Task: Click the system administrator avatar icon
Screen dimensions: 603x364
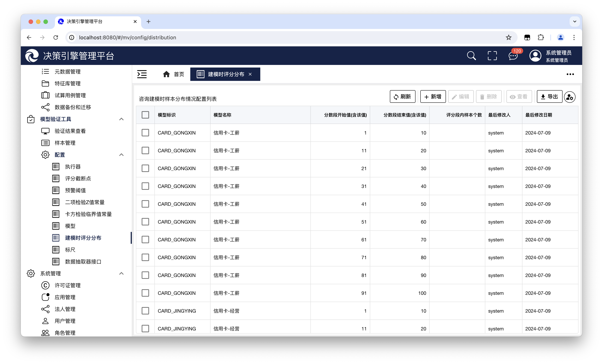Action: click(535, 56)
